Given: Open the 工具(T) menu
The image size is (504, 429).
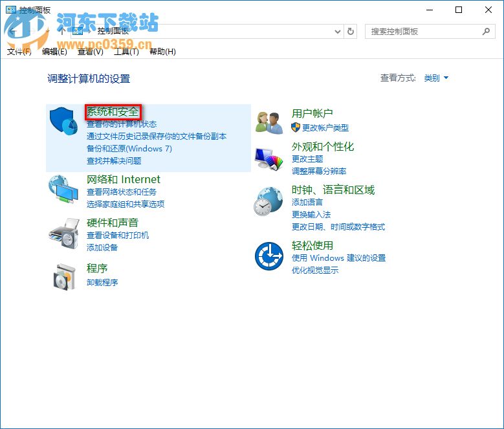Looking at the screenshot, I should click(126, 51).
